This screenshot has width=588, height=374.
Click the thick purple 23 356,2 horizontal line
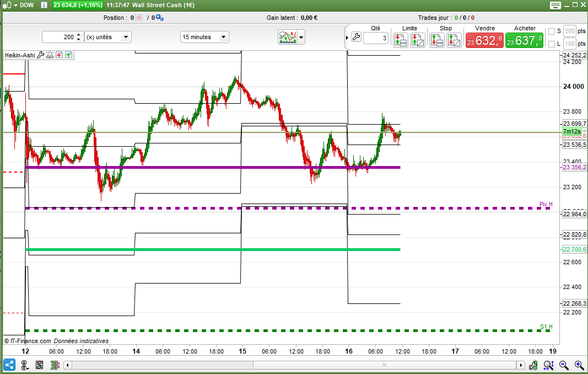(x=212, y=168)
